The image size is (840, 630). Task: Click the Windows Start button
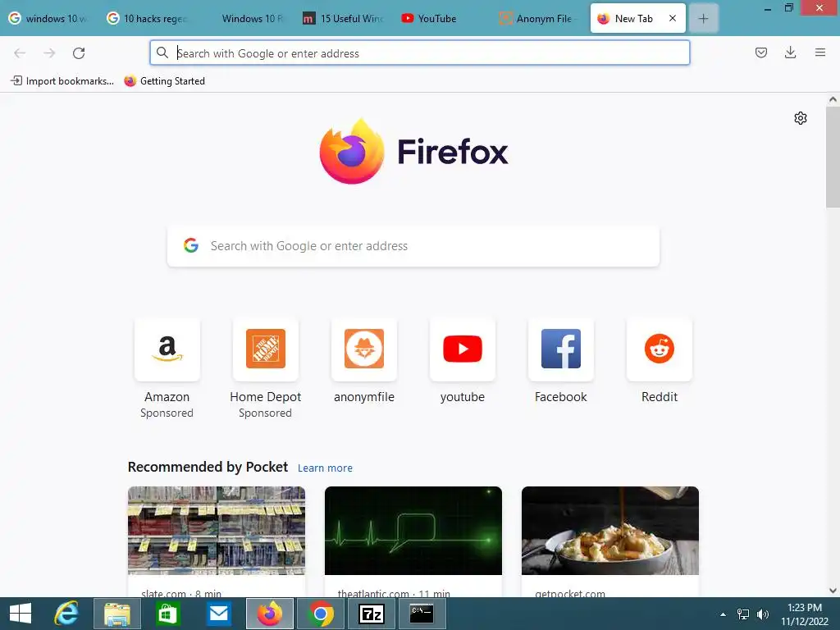tap(21, 614)
